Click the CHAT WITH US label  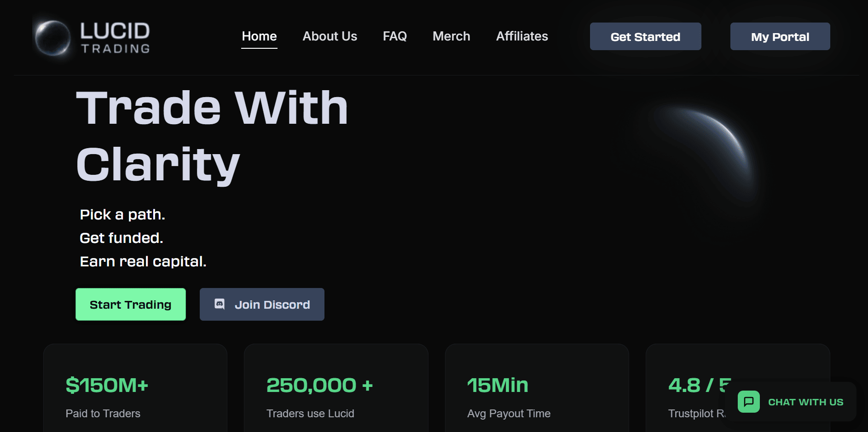[806, 402]
